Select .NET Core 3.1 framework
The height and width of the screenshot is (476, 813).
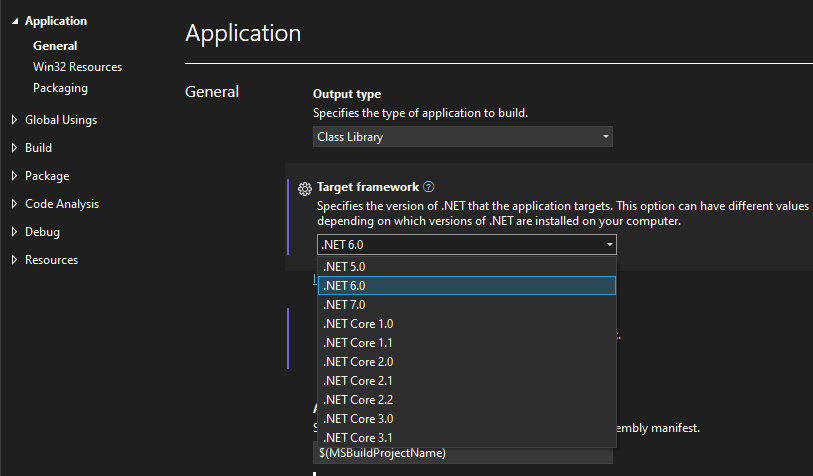click(467, 438)
